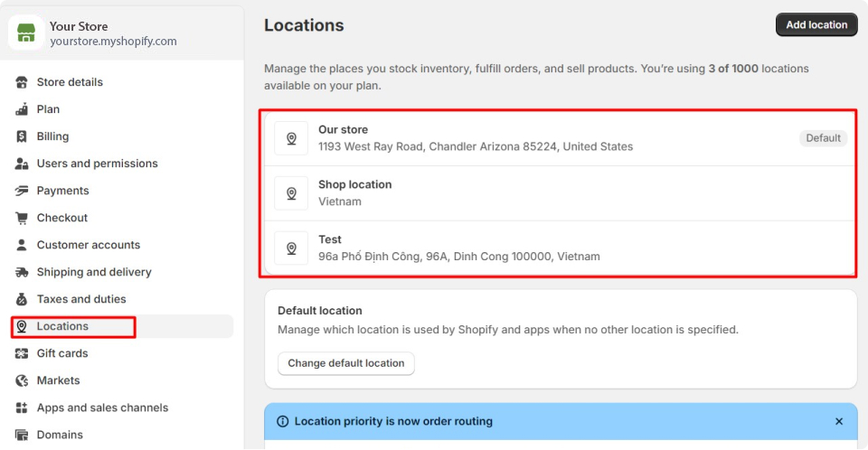
Task: Click the Shipping and delivery truck icon
Action: point(22,272)
